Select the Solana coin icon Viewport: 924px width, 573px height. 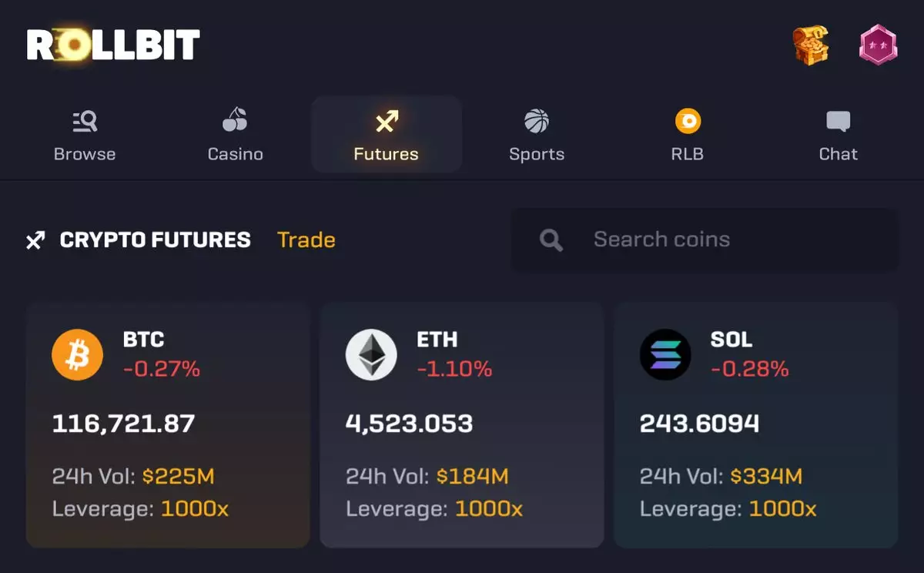pos(665,355)
